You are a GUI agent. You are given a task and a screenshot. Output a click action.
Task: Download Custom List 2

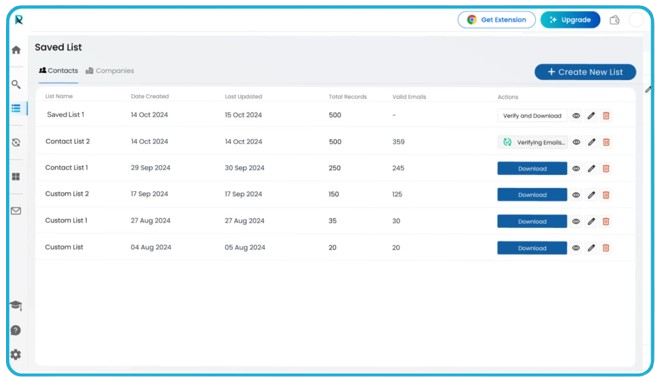click(x=532, y=195)
